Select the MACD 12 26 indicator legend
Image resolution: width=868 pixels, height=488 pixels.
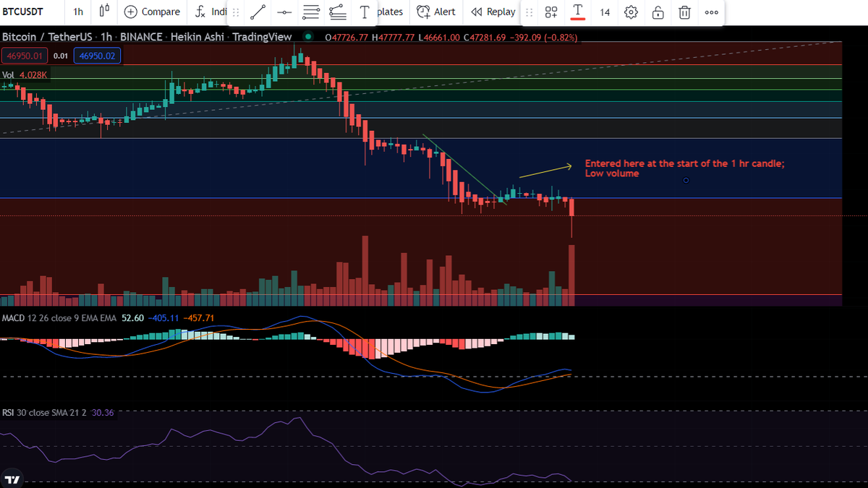59,318
